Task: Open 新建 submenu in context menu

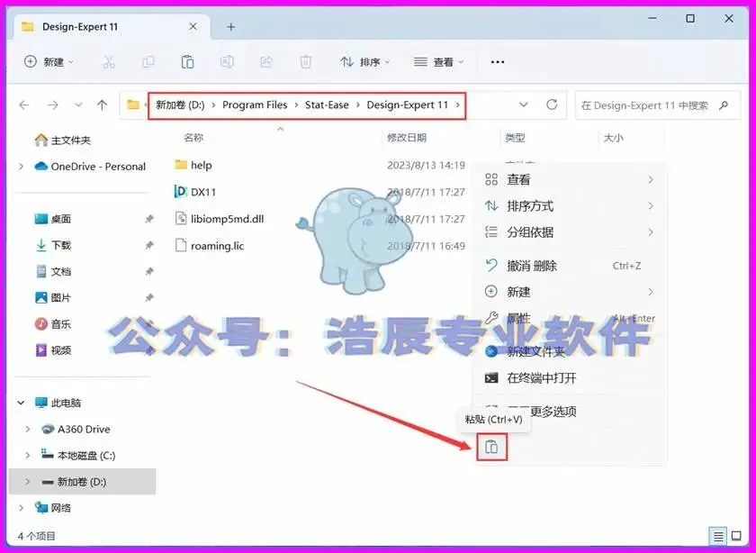Action: coord(570,292)
